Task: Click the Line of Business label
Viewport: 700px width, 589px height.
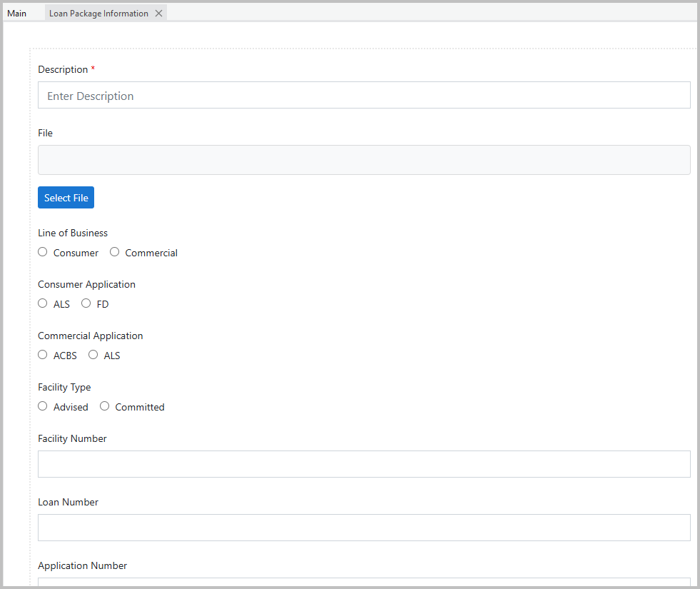Action: click(x=72, y=233)
